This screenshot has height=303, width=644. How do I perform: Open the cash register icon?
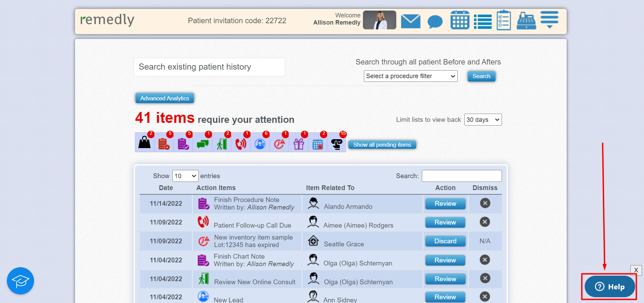(x=526, y=21)
